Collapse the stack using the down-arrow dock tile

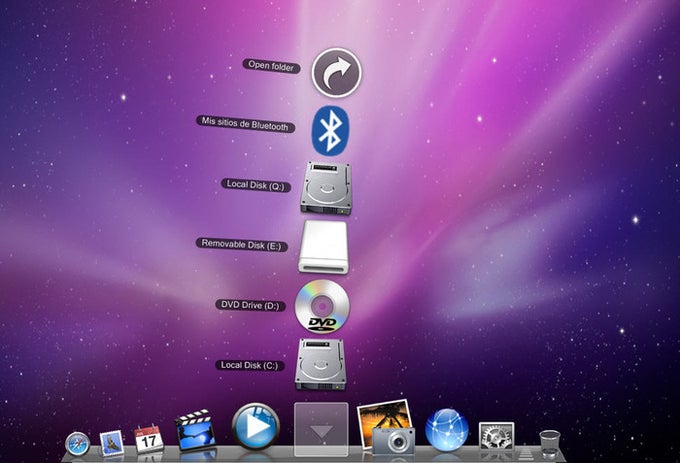pos(321,429)
